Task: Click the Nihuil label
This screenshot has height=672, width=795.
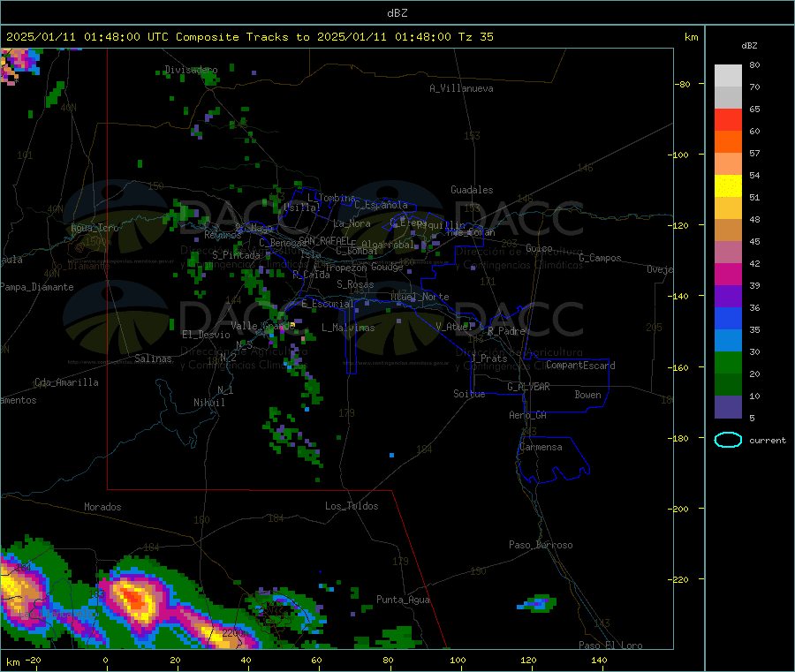Action: click(208, 403)
